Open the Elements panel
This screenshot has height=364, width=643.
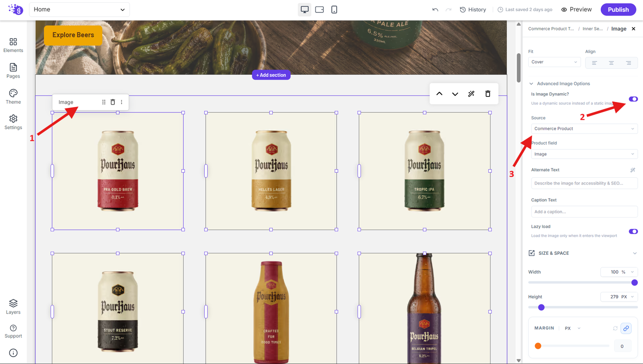tap(13, 45)
